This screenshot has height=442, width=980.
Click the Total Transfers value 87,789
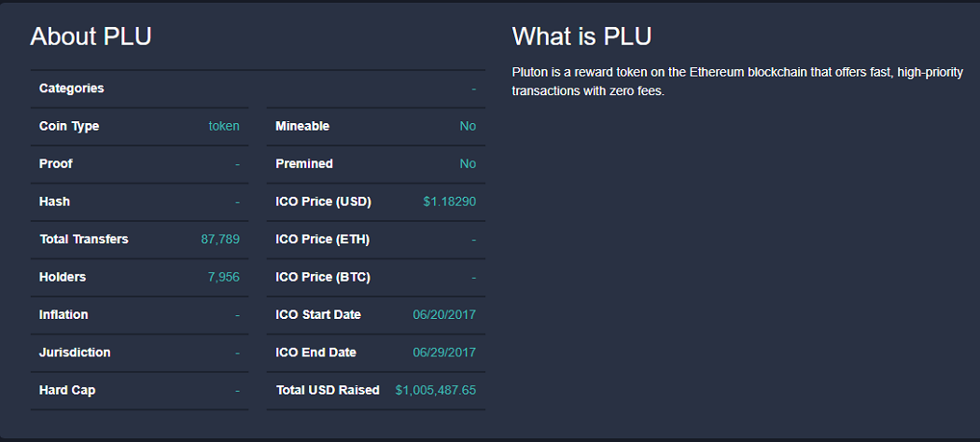tap(220, 239)
